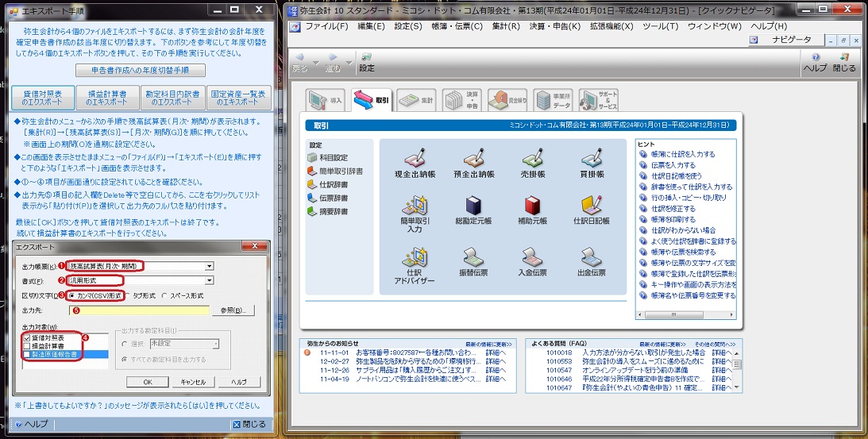The width and height of the screenshot is (868, 439).
Task: Click the warning icon beside the 11-11-01 notice
Action: (x=308, y=352)
